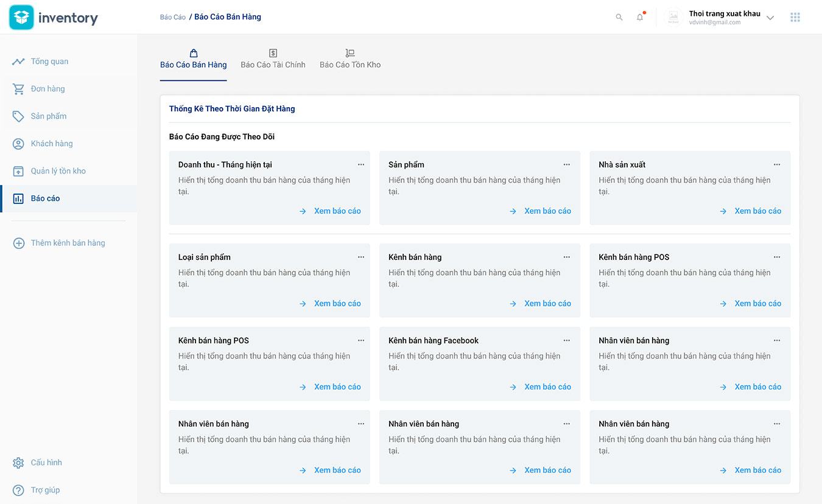Open sidebar Sản phẩm via its tag icon
The width and height of the screenshot is (822, 504).
(x=19, y=116)
